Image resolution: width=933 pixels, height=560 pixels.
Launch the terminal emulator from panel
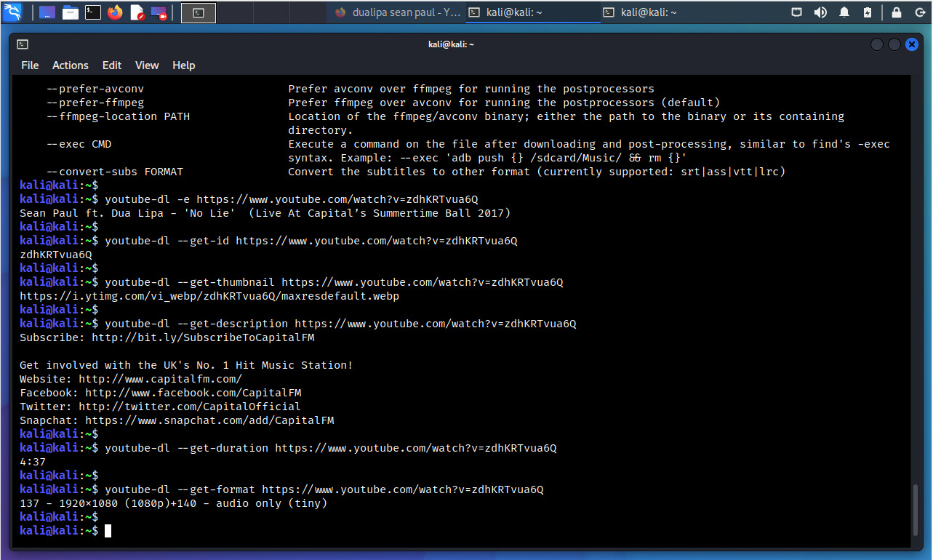tap(92, 12)
